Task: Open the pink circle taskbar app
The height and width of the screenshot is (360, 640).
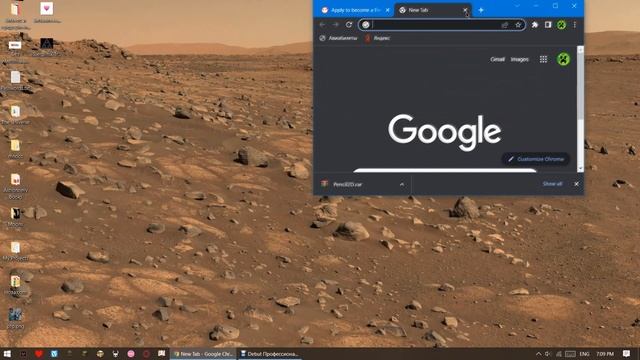Action: (x=131, y=353)
